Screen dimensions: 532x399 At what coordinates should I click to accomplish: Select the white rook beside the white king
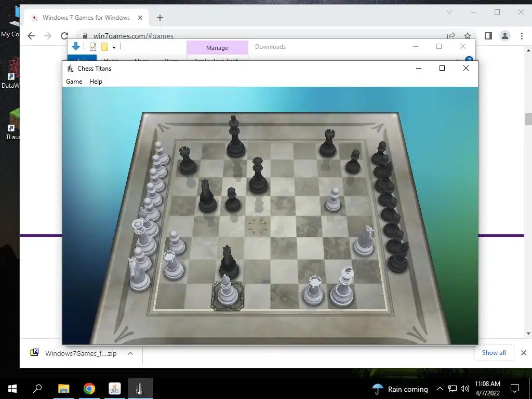click(x=313, y=290)
